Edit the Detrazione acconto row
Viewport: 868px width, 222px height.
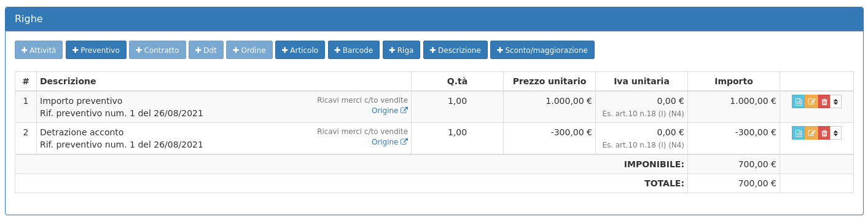click(x=811, y=133)
